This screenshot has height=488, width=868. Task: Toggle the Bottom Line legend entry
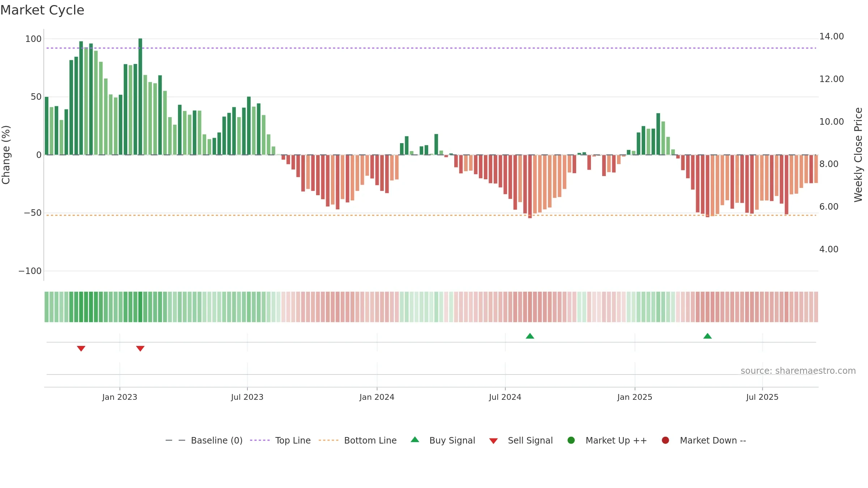click(358, 440)
